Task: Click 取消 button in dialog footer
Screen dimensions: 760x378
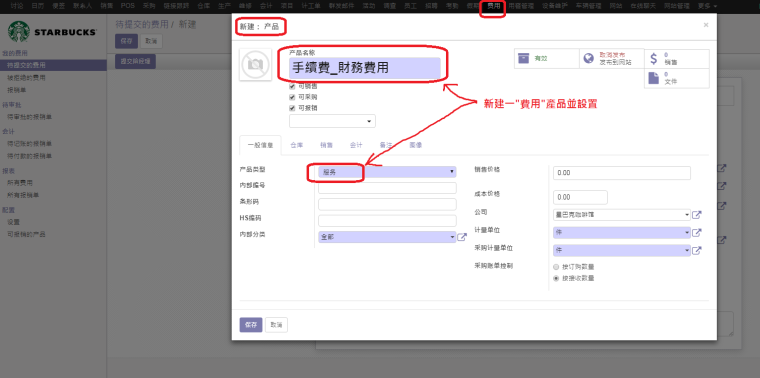Action: (x=276, y=325)
